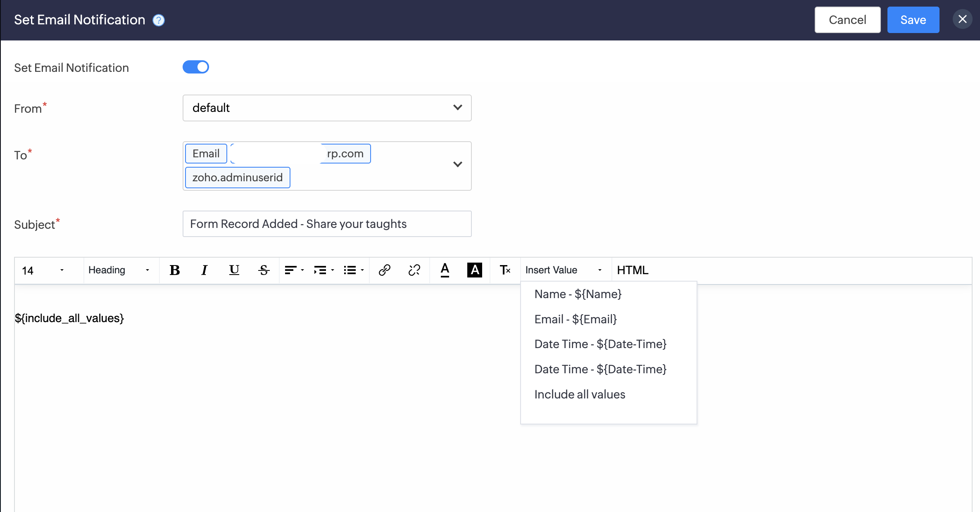Click the insert link icon
The height and width of the screenshot is (512, 980).
pyautogui.click(x=384, y=270)
